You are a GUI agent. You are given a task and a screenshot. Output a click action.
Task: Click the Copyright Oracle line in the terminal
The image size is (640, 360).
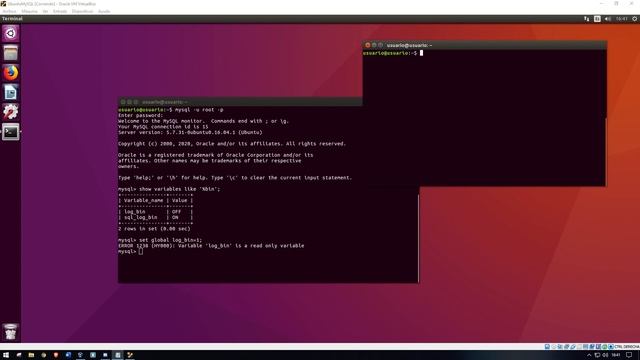232,144
